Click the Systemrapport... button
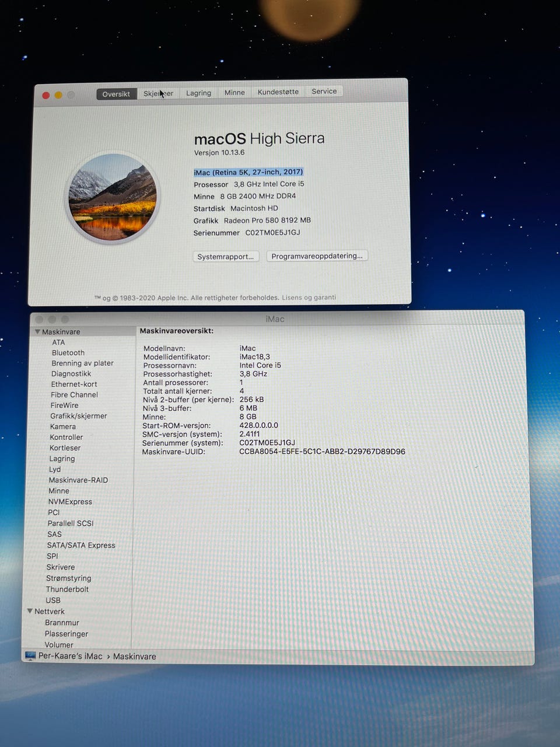Screen dimensions: 560x747 (x=225, y=257)
